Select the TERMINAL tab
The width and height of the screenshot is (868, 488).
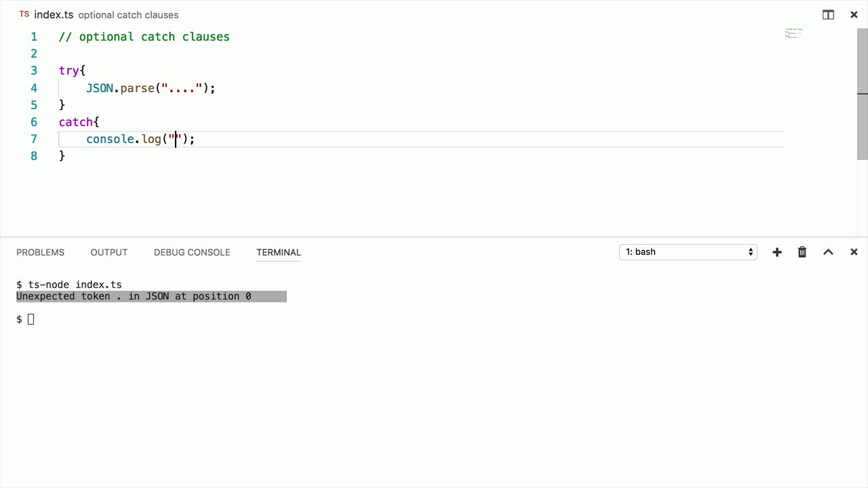pos(279,252)
